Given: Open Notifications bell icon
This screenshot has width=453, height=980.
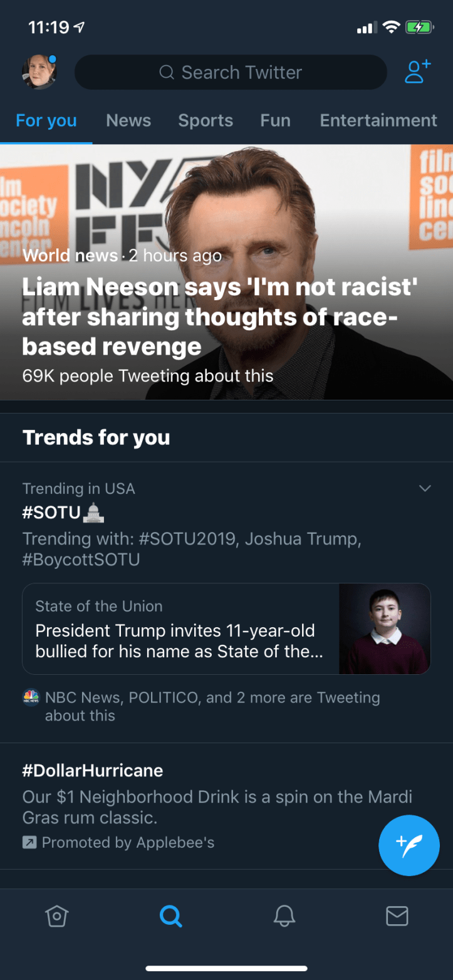Looking at the screenshot, I should point(284,917).
